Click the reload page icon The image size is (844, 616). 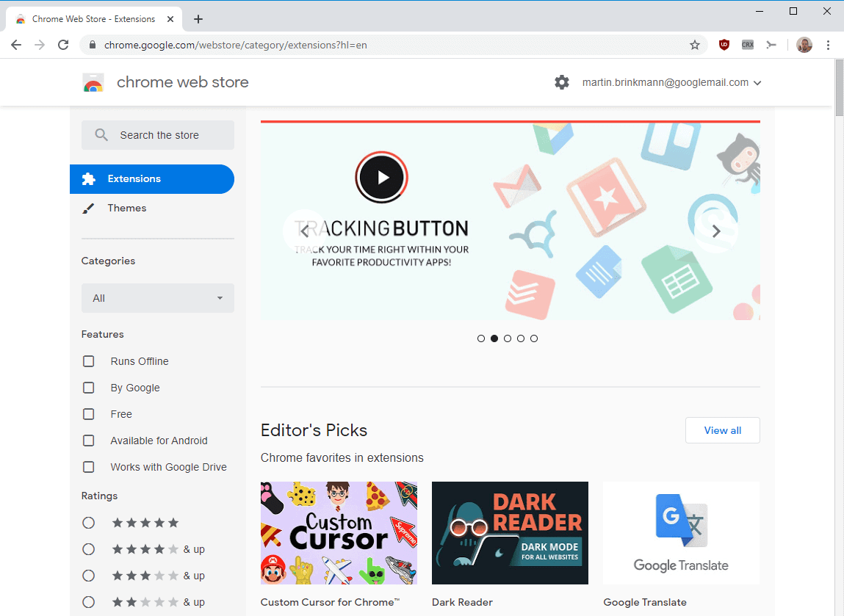click(x=63, y=45)
